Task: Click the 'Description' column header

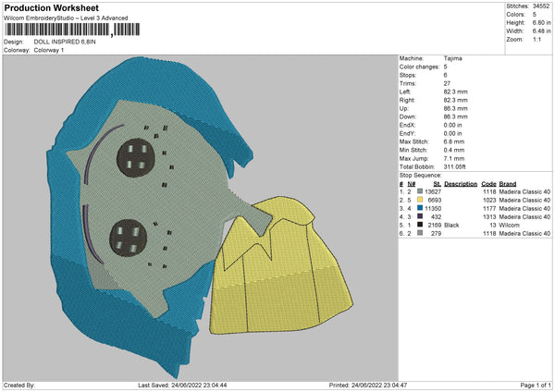Action: point(461,184)
